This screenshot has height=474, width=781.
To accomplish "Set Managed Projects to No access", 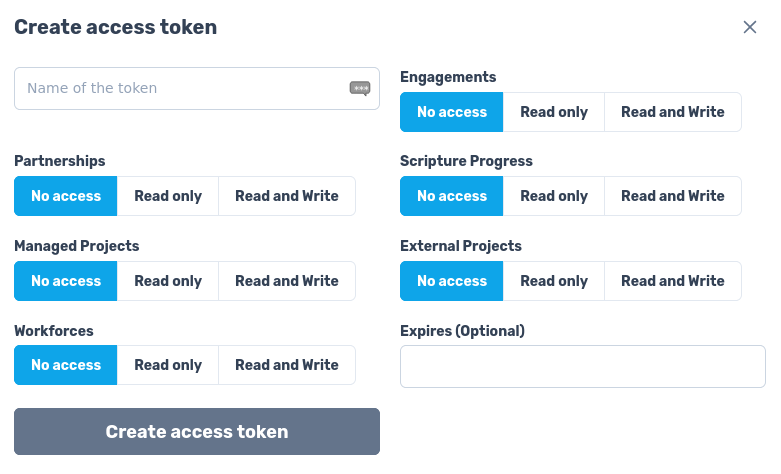I will click(x=66, y=281).
